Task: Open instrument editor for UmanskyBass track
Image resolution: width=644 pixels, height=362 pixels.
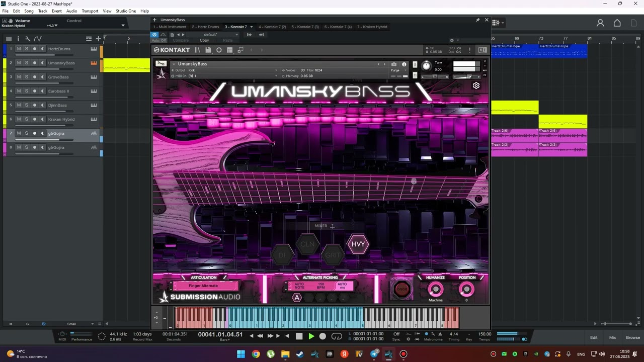Action: (94, 63)
